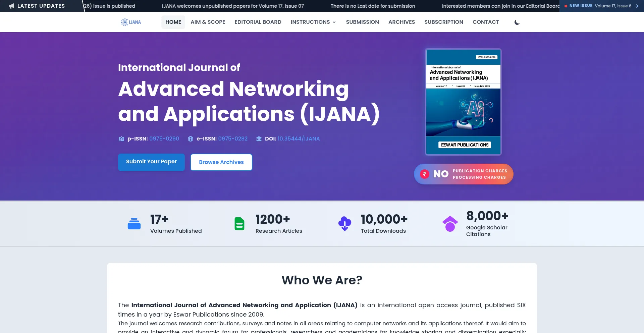
Task: Click the Google Scholar Citations graduation cap icon
Action: 450,224
